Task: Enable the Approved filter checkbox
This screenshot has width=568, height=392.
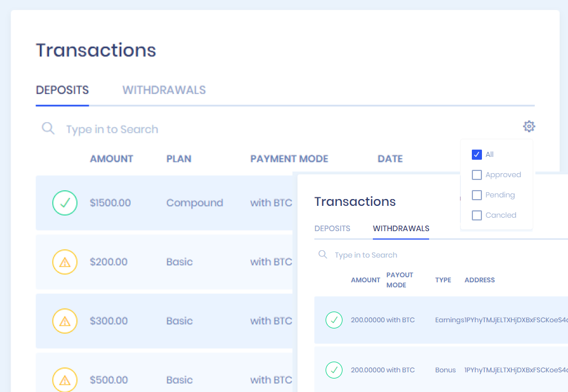Action: (477, 175)
